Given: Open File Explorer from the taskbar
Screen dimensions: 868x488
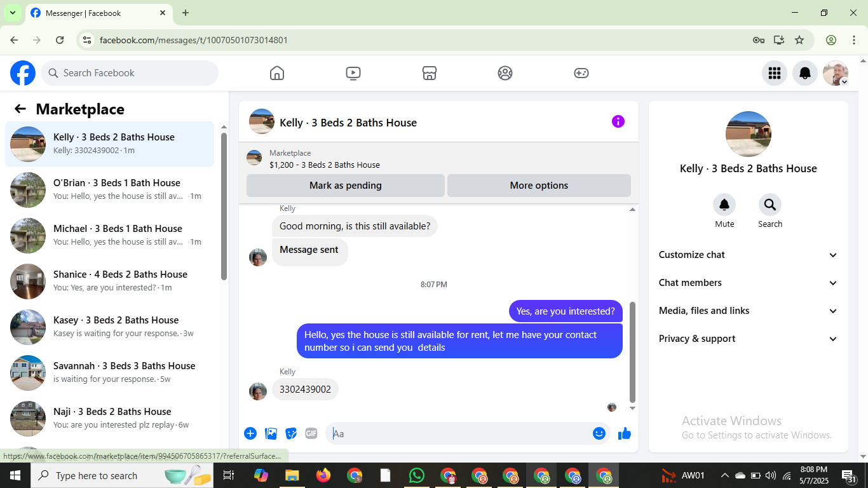Looking at the screenshot, I should (292, 475).
